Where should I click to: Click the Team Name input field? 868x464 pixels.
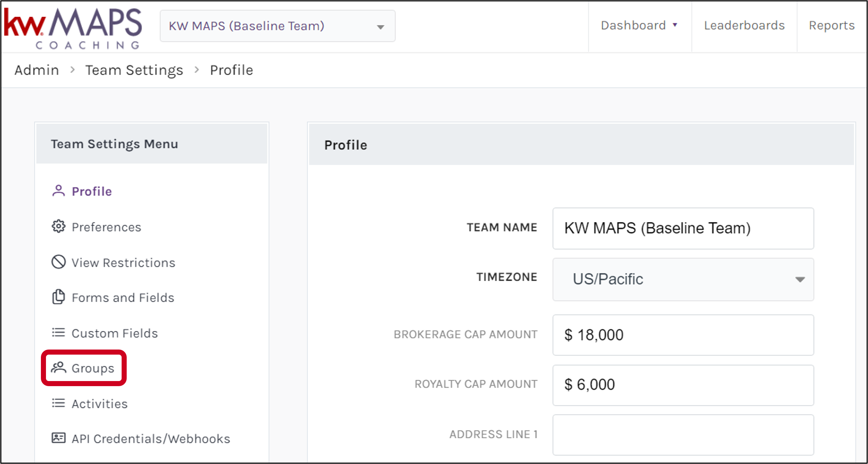point(683,228)
